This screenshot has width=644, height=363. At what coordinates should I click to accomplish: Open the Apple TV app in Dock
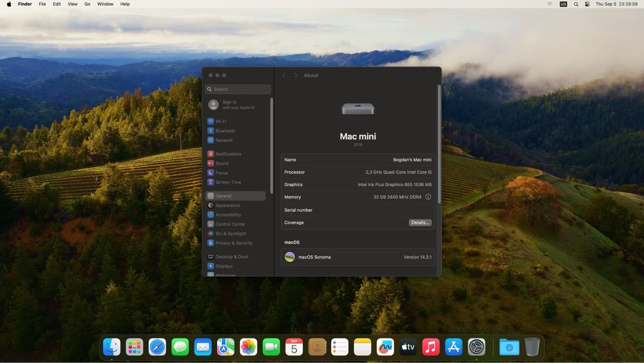[x=408, y=347]
